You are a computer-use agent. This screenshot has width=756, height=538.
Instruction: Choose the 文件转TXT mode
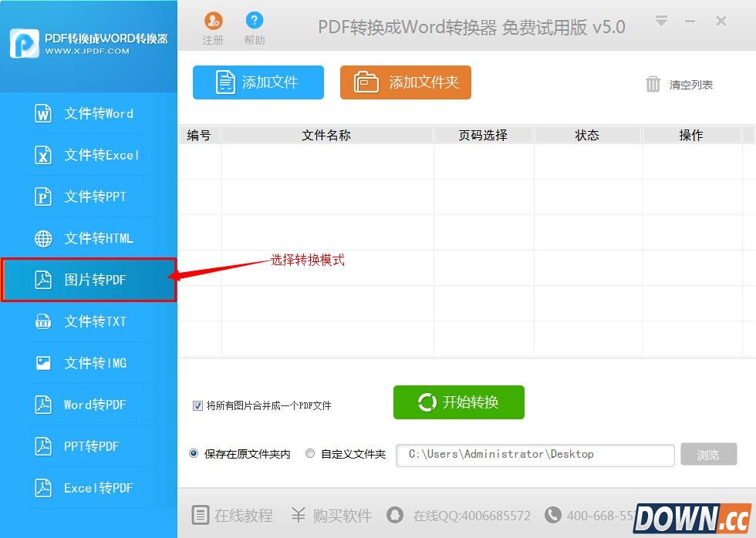click(96, 321)
